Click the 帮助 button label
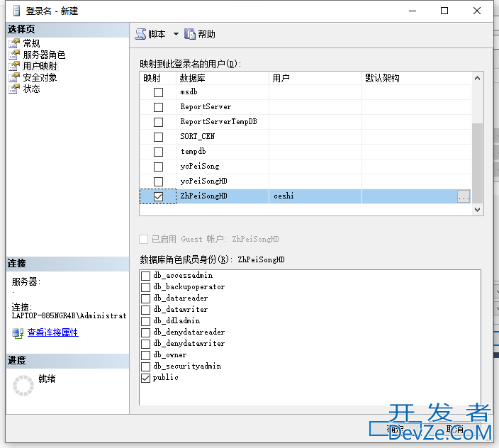Screen dimensions: 499x448 tap(206, 34)
